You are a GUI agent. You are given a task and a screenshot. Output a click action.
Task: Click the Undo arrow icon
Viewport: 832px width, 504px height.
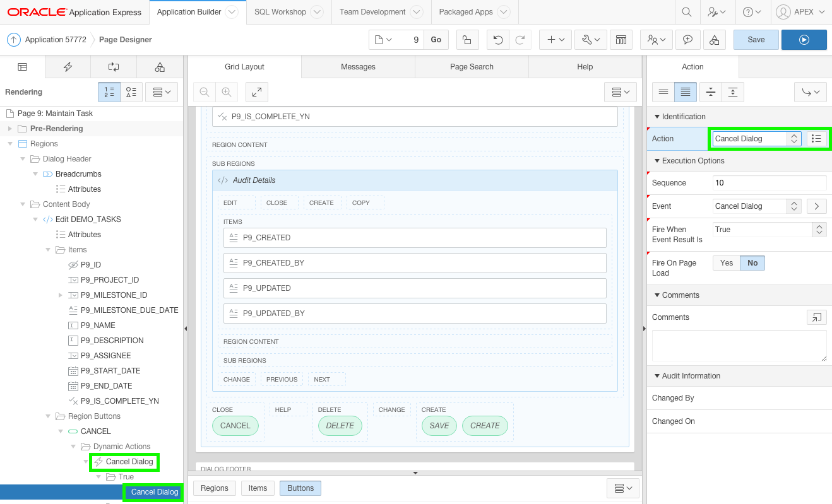[x=498, y=40]
